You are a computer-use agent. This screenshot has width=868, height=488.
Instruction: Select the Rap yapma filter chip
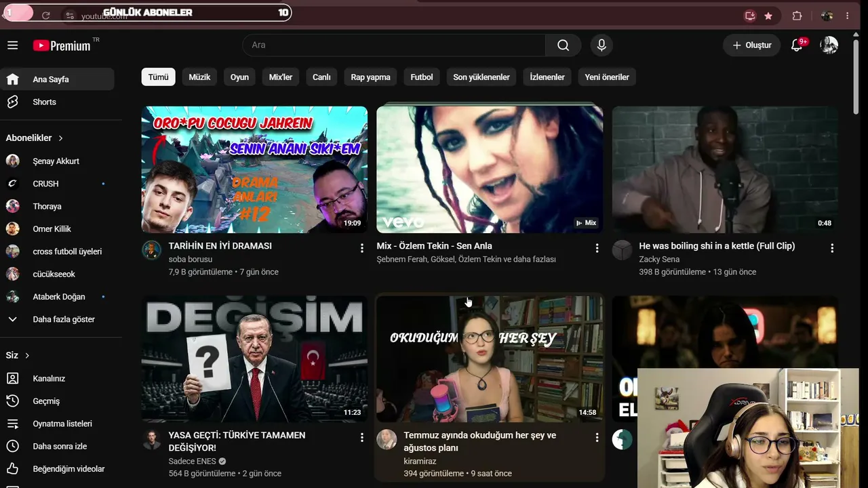point(370,77)
